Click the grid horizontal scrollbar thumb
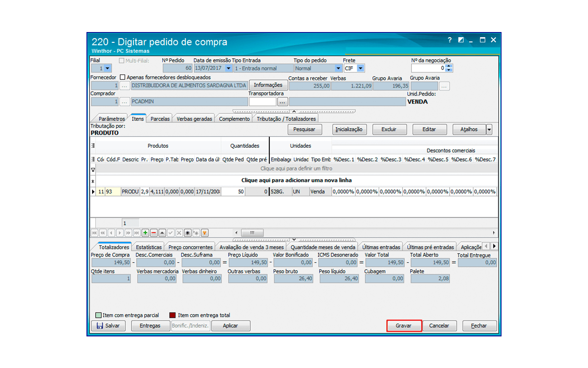Viewport: 588px width, 368px height. (252, 233)
